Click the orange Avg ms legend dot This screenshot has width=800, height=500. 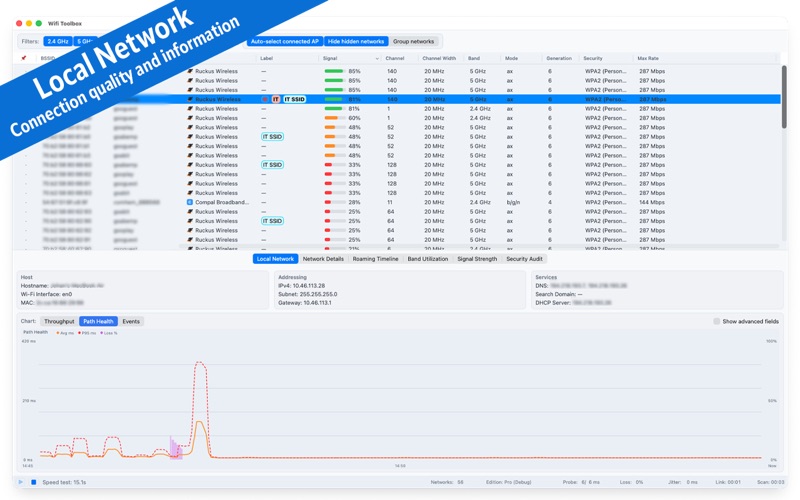pos(58,333)
